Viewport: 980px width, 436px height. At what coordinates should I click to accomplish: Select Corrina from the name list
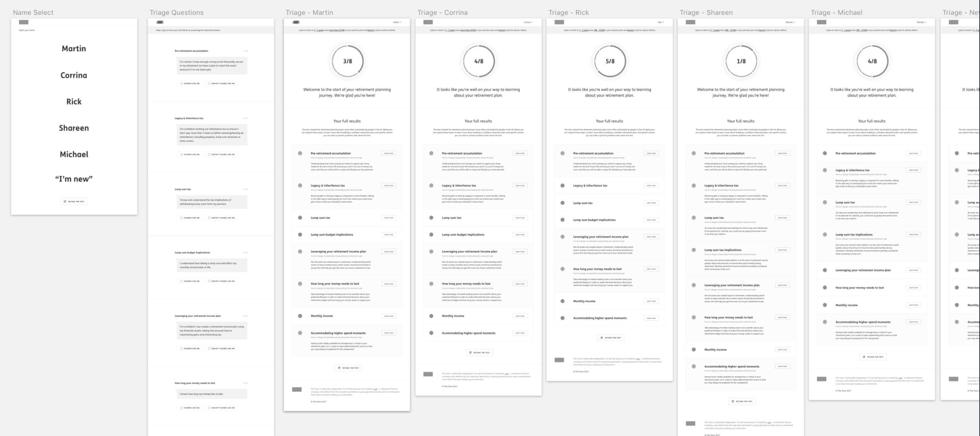pyautogui.click(x=74, y=75)
